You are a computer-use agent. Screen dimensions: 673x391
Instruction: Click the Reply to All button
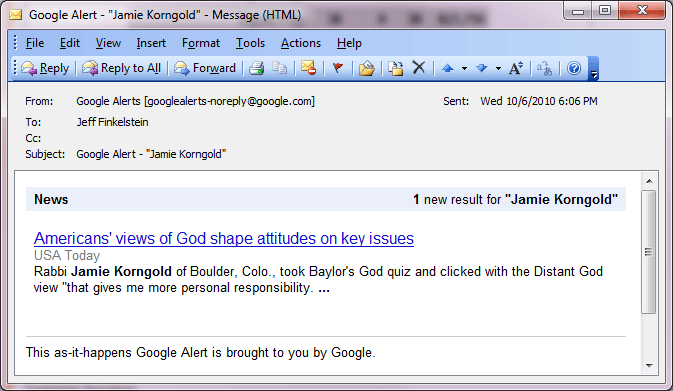pyautogui.click(x=121, y=68)
